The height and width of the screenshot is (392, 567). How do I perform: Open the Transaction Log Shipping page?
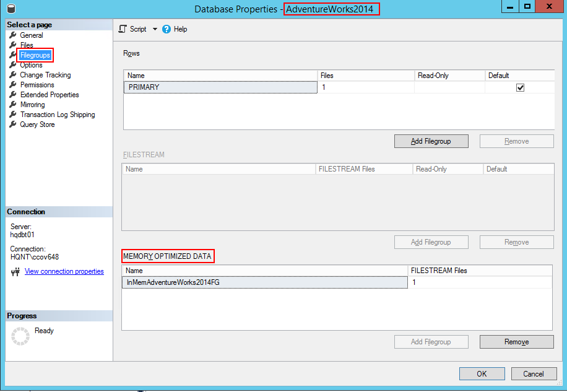[58, 115]
